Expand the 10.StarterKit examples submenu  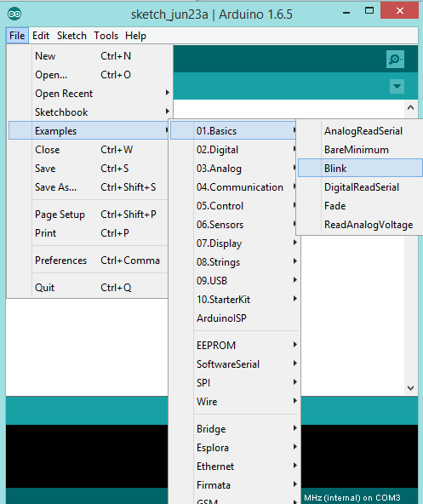pos(234,300)
